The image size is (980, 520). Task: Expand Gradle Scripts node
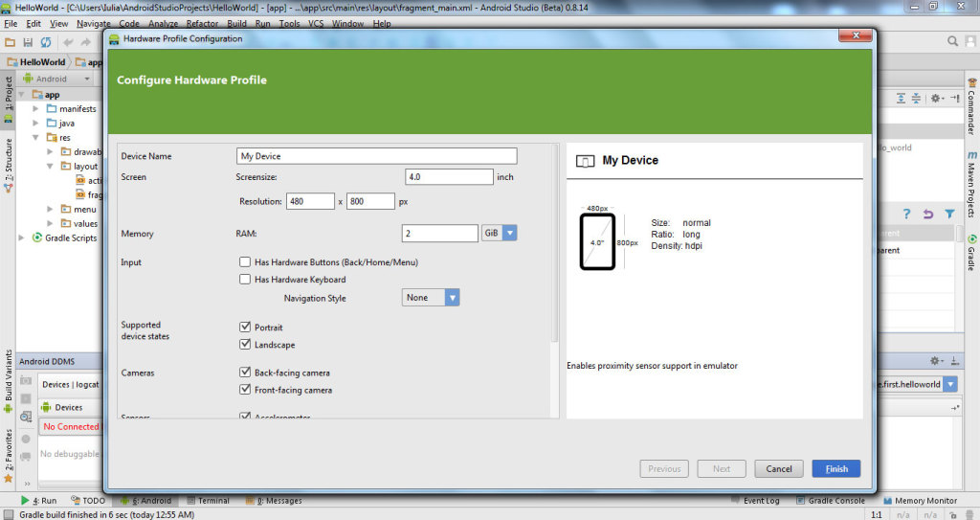pos(22,237)
